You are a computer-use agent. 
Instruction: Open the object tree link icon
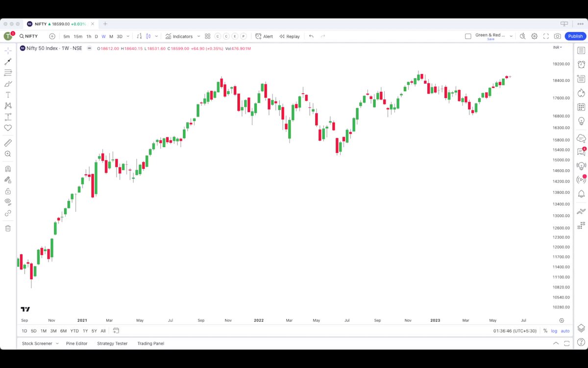[8, 213]
